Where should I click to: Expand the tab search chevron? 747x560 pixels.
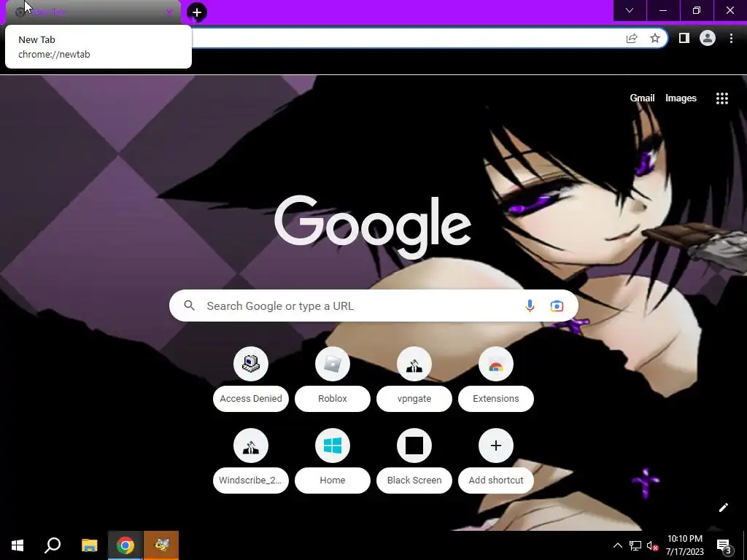click(x=630, y=10)
